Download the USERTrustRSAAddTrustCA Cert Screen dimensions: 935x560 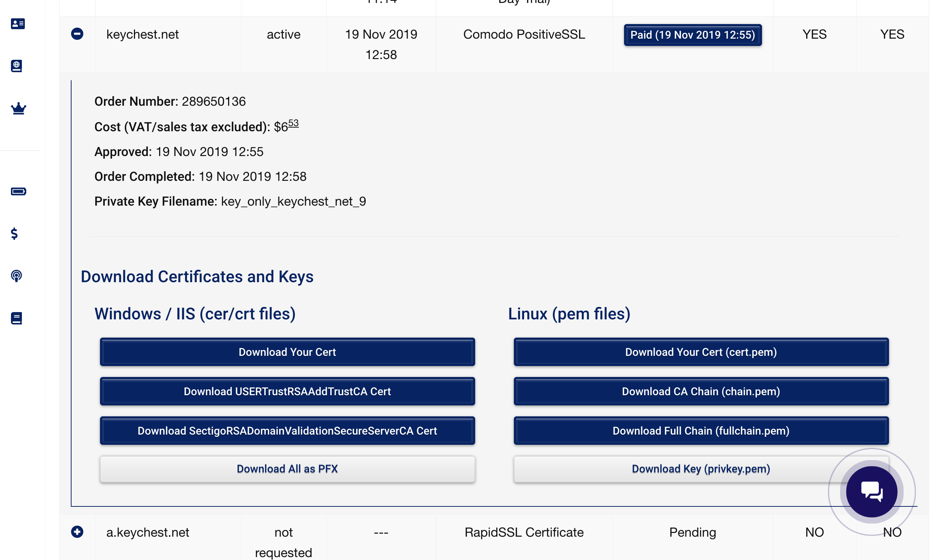click(287, 391)
